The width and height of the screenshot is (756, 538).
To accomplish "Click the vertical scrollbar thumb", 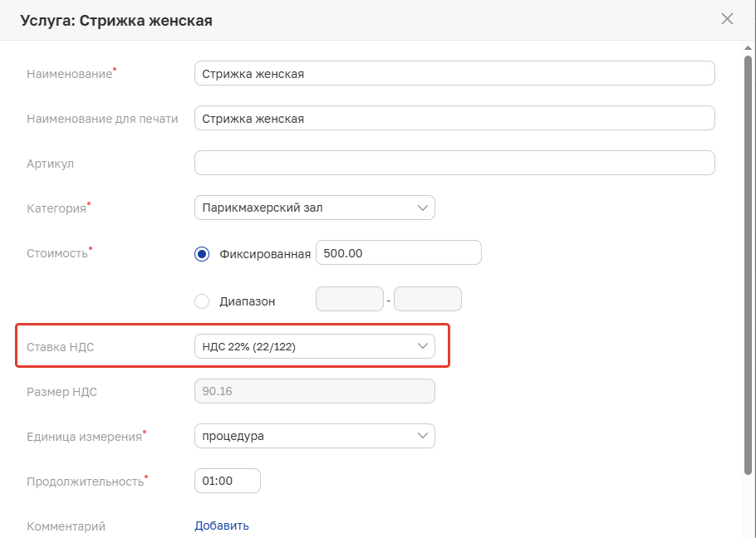I will [x=748, y=266].
